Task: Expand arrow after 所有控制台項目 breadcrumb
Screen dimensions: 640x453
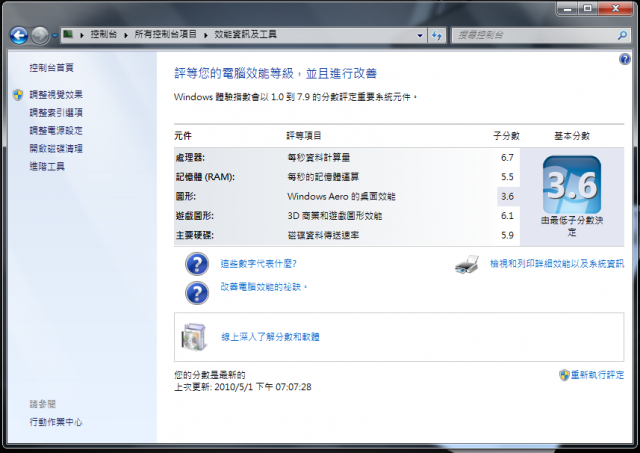Action: click(x=206, y=35)
